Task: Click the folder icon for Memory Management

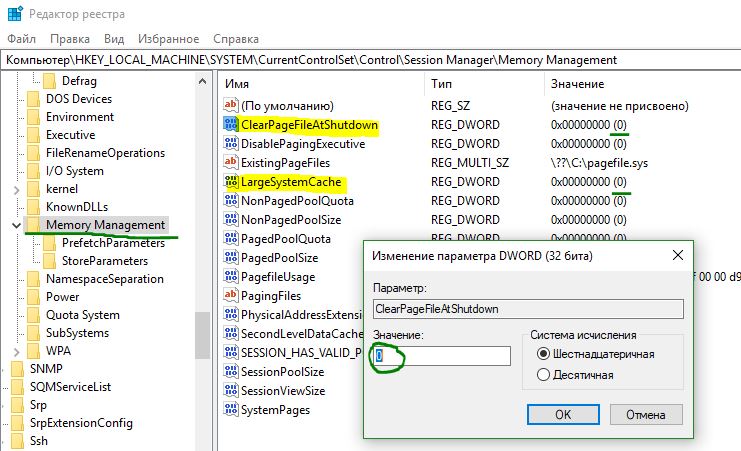Action: click(34, 225)
